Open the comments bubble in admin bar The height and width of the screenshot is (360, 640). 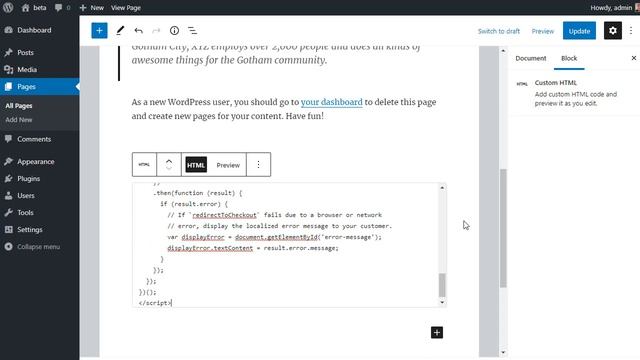tap(62, 7)
